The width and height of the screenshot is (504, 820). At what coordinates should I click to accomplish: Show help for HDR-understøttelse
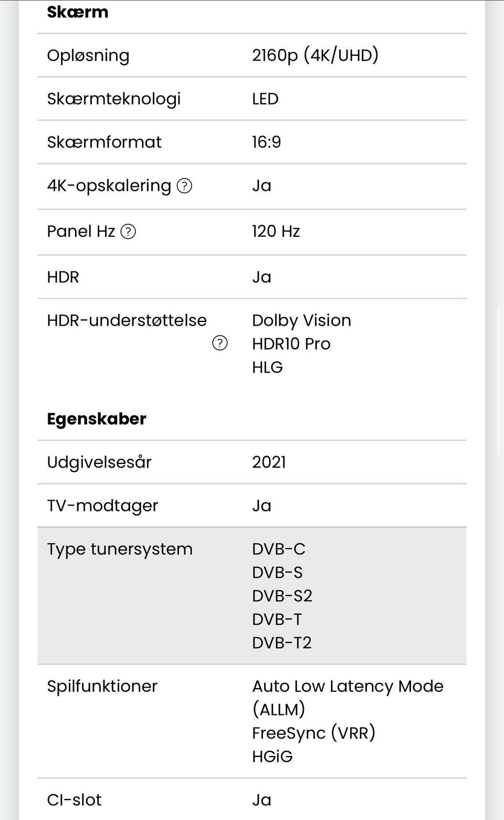219,343
